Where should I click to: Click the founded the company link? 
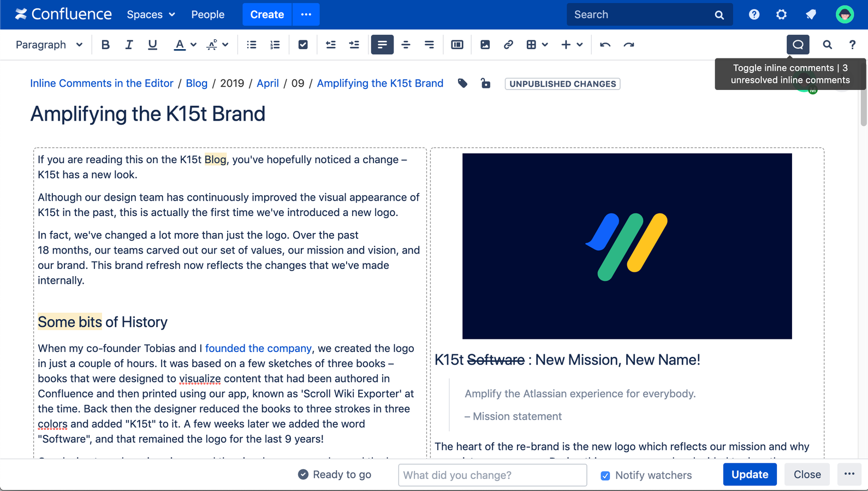pos(258,348)
